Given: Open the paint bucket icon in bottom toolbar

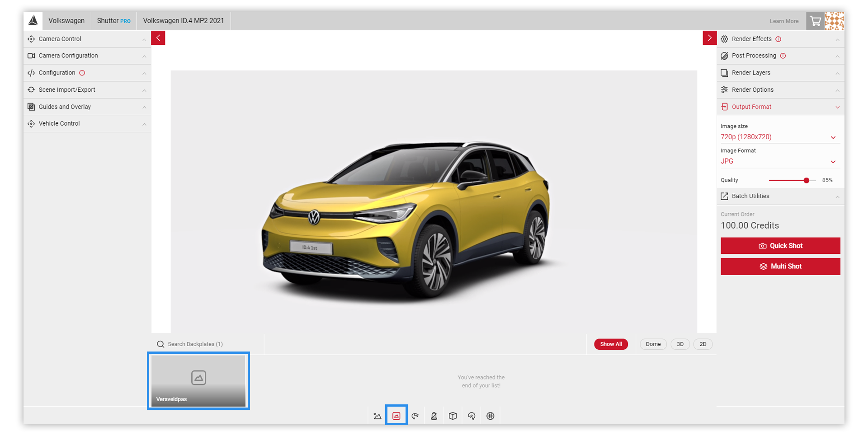Looking at the screenshot, I should (x=434, y=416).
